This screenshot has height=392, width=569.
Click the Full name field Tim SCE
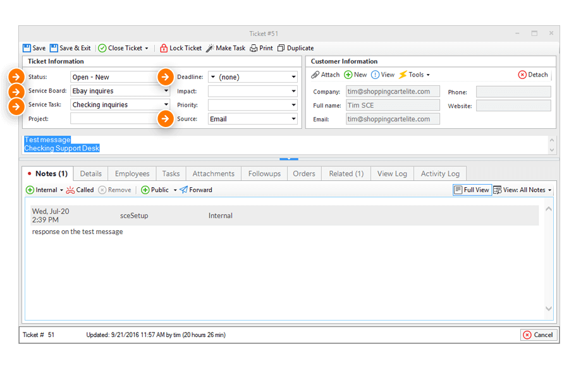coord(393,105)
